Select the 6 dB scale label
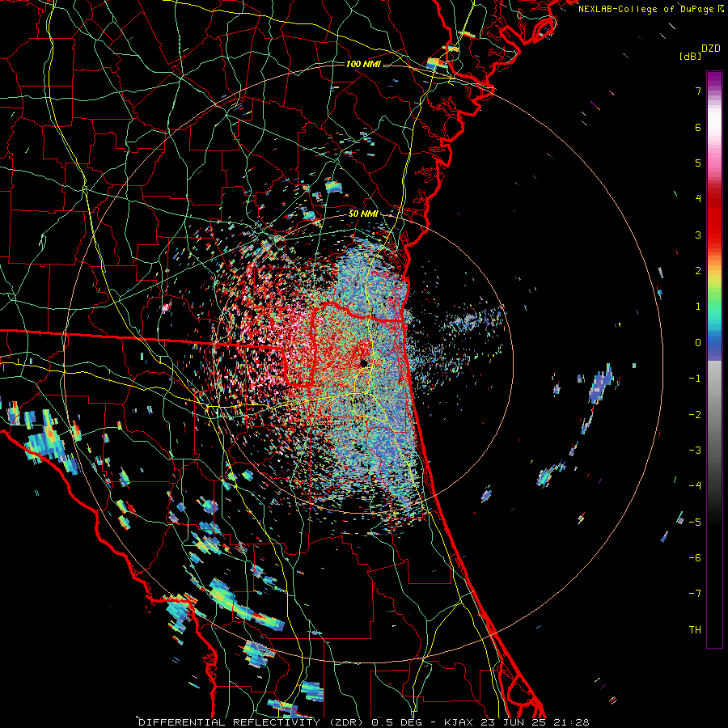The image size is (728, 728). click(698, 127)
